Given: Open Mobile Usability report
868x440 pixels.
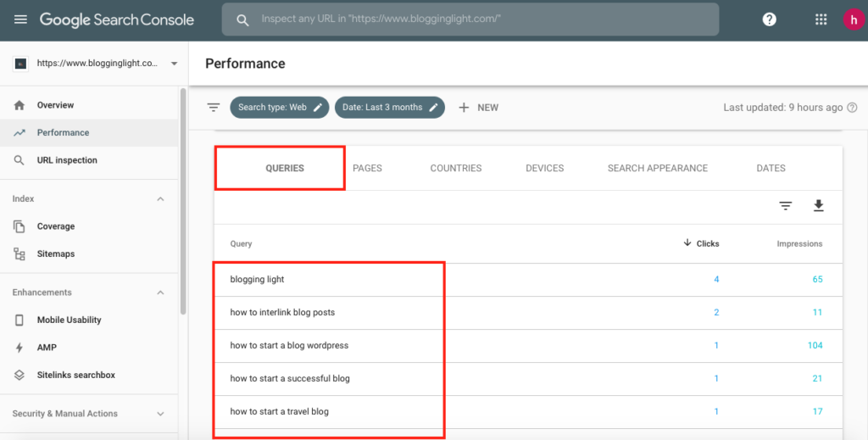Looking at the screenshot, I should tap(89, 320).
